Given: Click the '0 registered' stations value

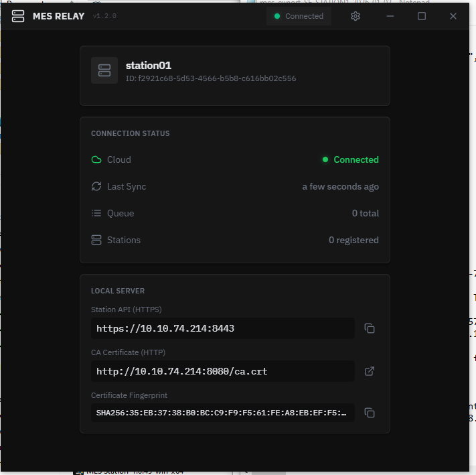Looking at the screenshot, I should pyautogui.click(x=353, y=240).
